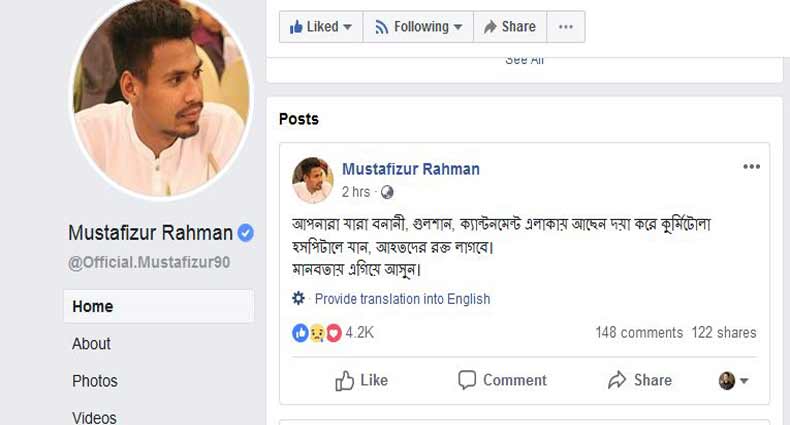
Task: Click the page Share button
Action: [x=509, y=27]
